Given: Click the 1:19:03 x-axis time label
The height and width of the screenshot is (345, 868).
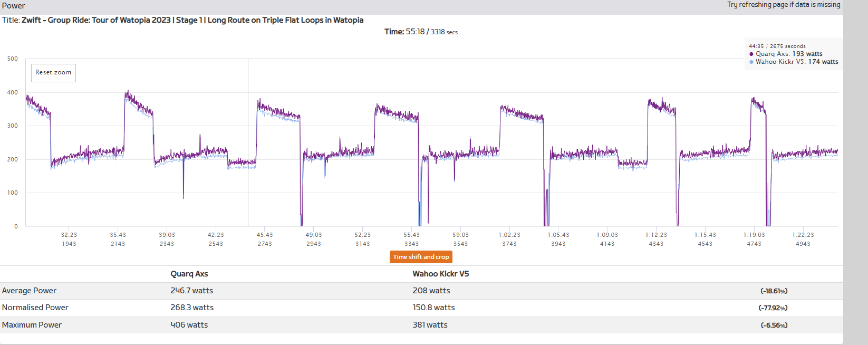Looking at the screenshot, I should 754,235.
